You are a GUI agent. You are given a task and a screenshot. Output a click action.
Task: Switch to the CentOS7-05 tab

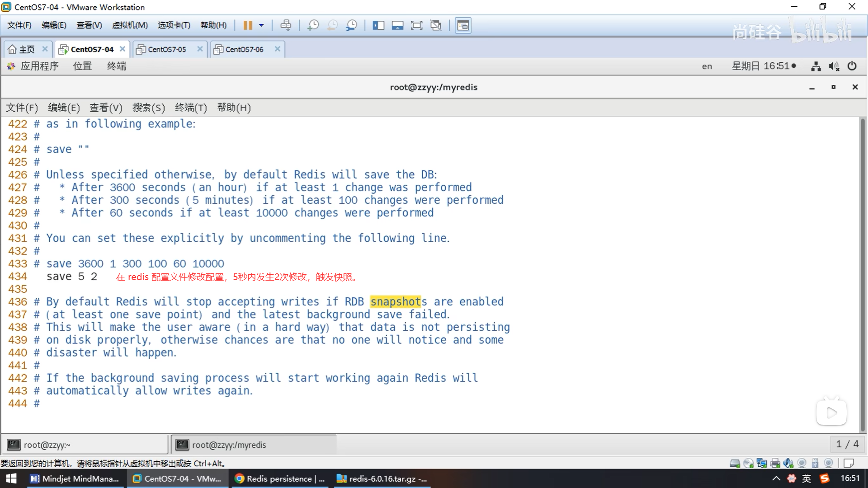(x=167, y=49)
